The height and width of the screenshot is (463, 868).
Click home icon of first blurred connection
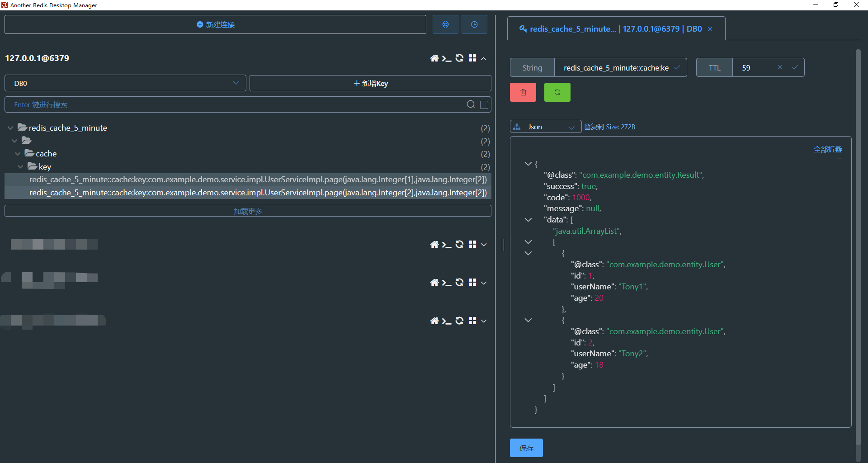(x=434, y=245)
